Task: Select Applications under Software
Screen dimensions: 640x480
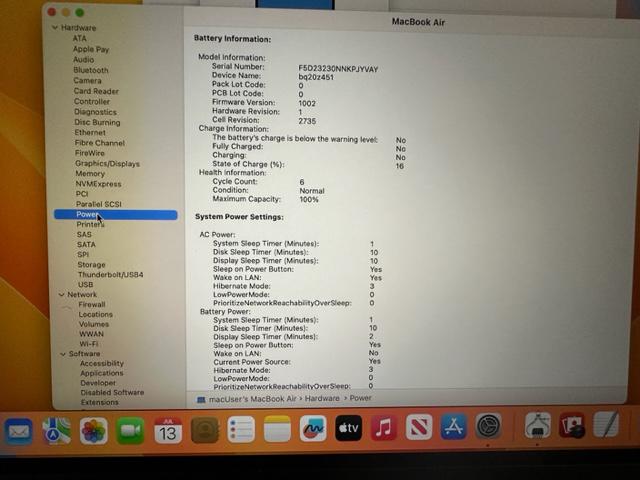Action: [102, 373]
